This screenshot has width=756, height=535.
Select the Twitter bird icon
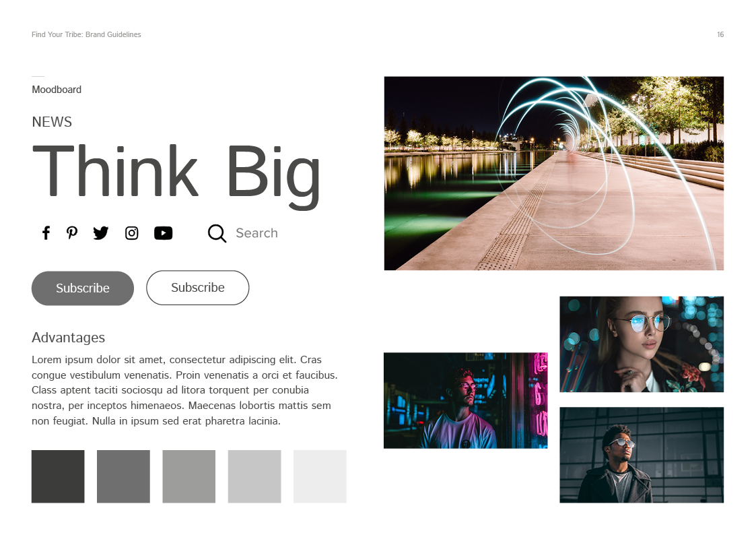click(x=101, y=233)
